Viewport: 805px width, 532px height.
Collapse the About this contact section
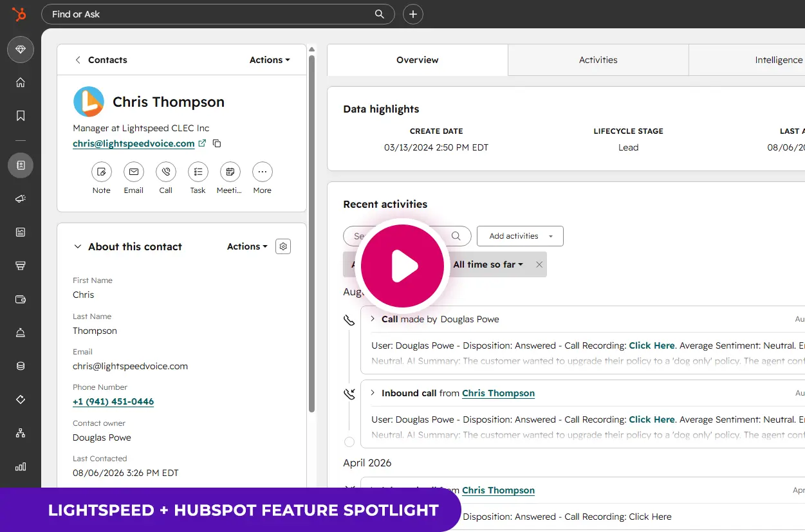pyautogui.click(x=78, y=246)
